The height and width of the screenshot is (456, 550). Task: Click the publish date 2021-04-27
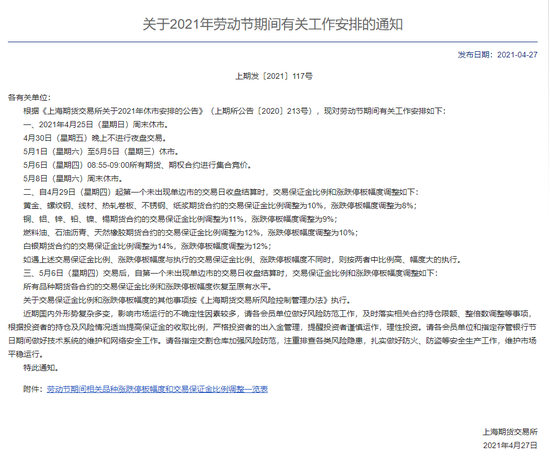click(517, 55)
